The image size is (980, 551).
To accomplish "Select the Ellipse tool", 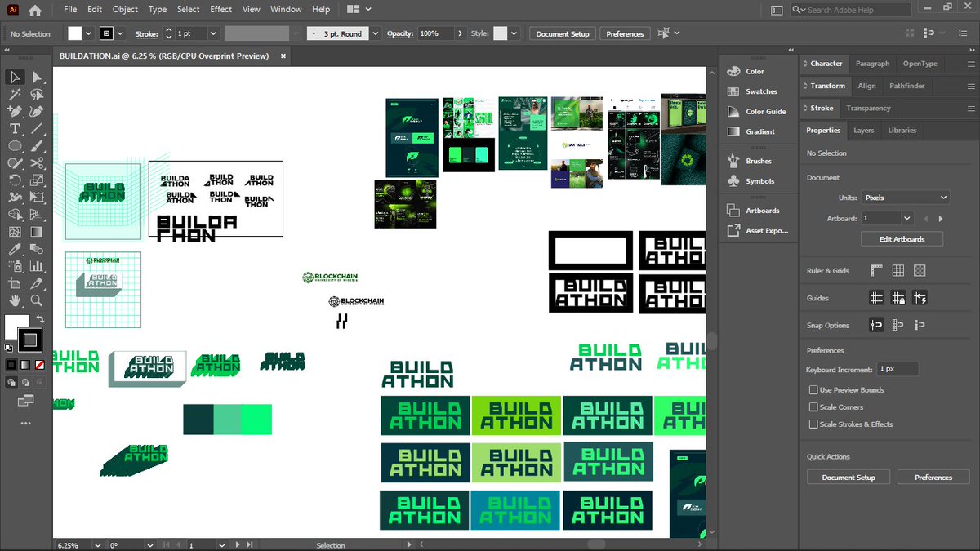I will 15,146.
